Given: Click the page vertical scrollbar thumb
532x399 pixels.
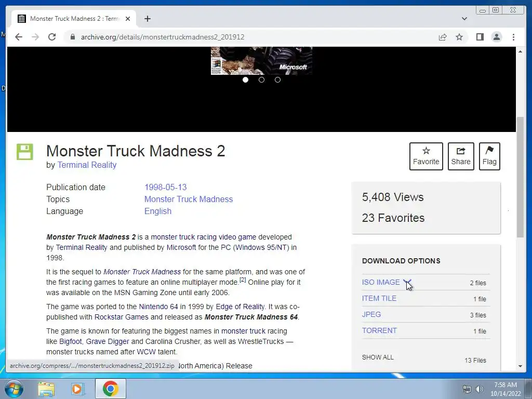Looking at the screenshot, I should pyautogui.click(x=520, y=177).
